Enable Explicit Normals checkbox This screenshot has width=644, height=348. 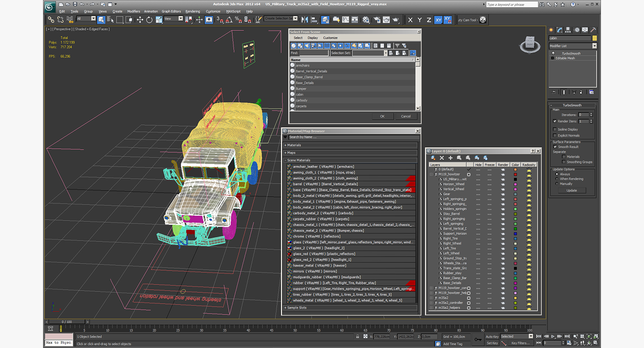point(554,135)
